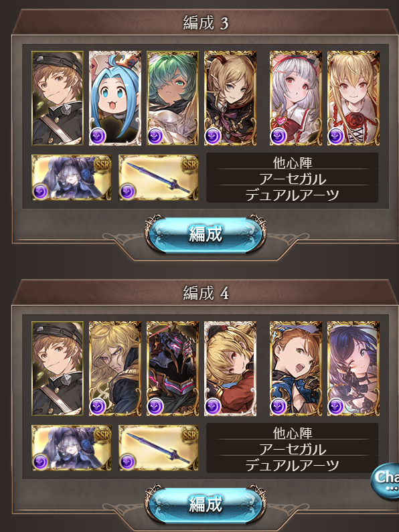
Task: Open the dark armored knight portrait in 編成 4
Action: click(173, 369)
